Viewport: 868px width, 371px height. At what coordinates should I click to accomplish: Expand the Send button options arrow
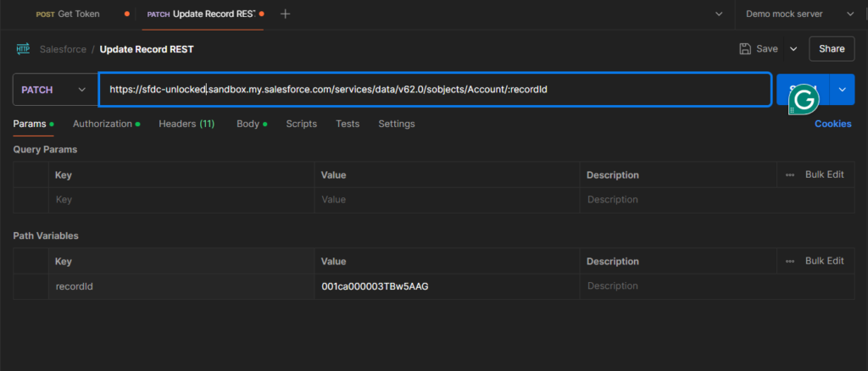tap(843, 89)
